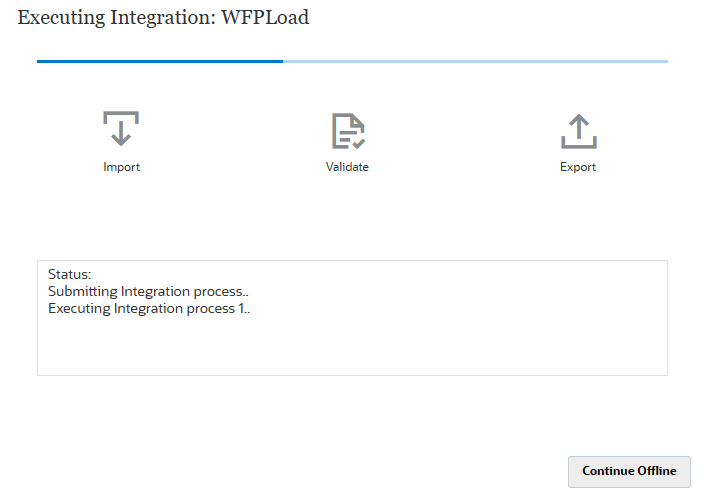710x504 pixels.
Task: Click the completed dark blue progress segment
Action: (160, 61)
